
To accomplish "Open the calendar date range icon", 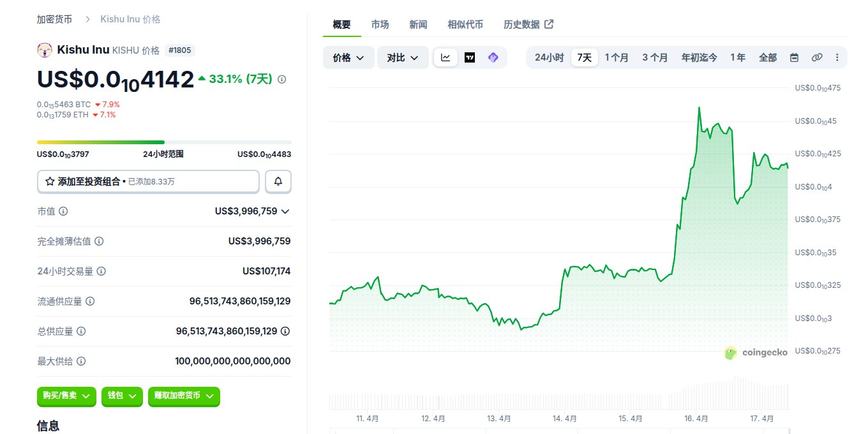I will pyautogui.click(x=794, y=57).
